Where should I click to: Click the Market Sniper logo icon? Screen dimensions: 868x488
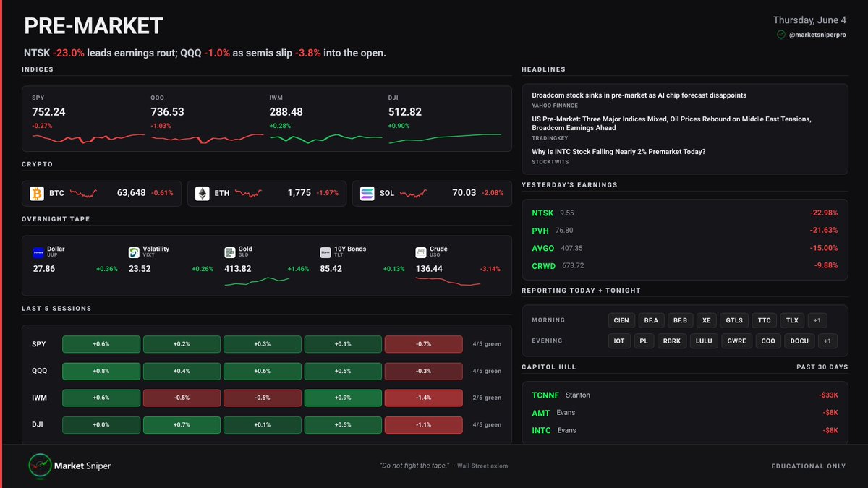[38, 466]
